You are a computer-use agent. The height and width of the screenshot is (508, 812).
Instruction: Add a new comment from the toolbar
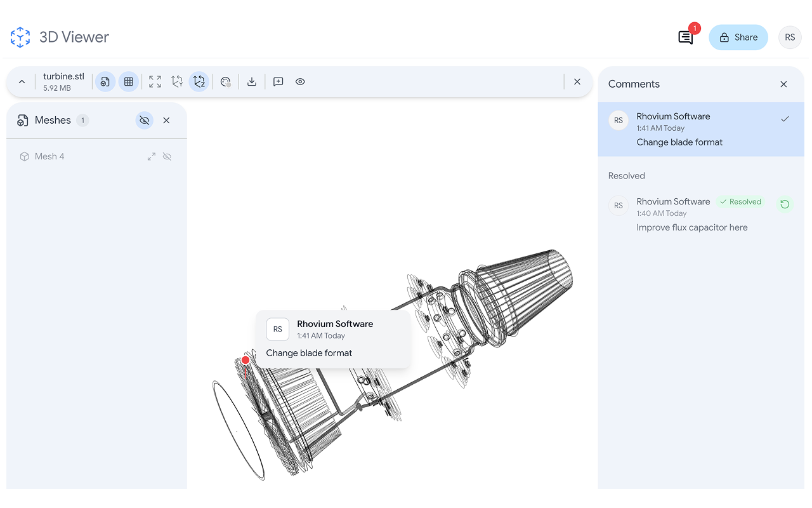point(278,82)
